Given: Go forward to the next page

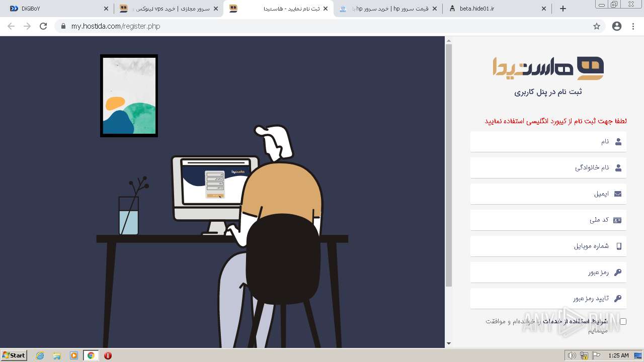Looking at the screenshot, I should point(27,26).
